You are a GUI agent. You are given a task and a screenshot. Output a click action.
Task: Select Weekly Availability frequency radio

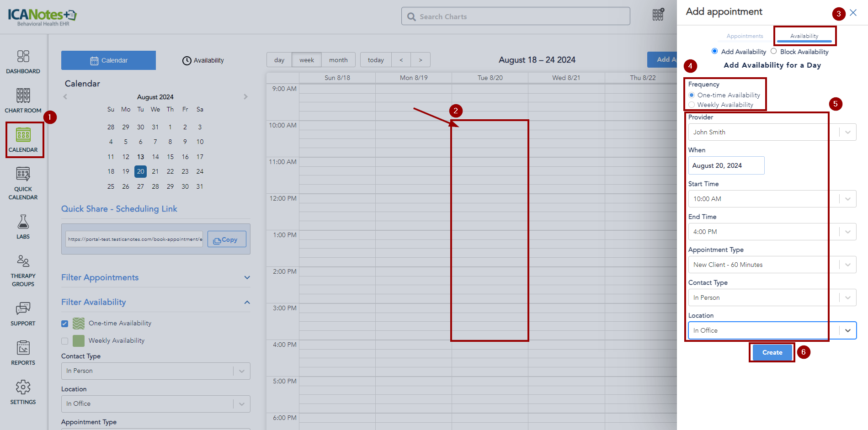[x=692, y=105]
